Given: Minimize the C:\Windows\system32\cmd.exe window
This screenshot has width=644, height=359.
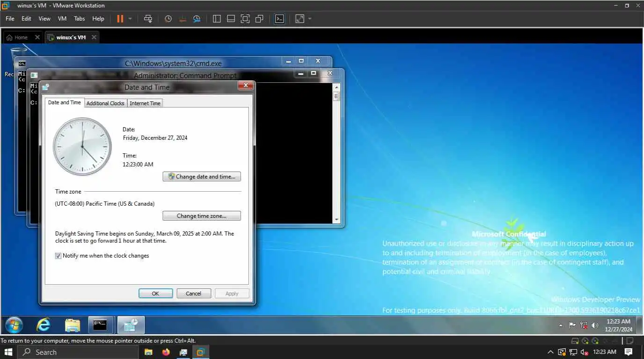Looking at the screenshot, I should tap(289, 61).
